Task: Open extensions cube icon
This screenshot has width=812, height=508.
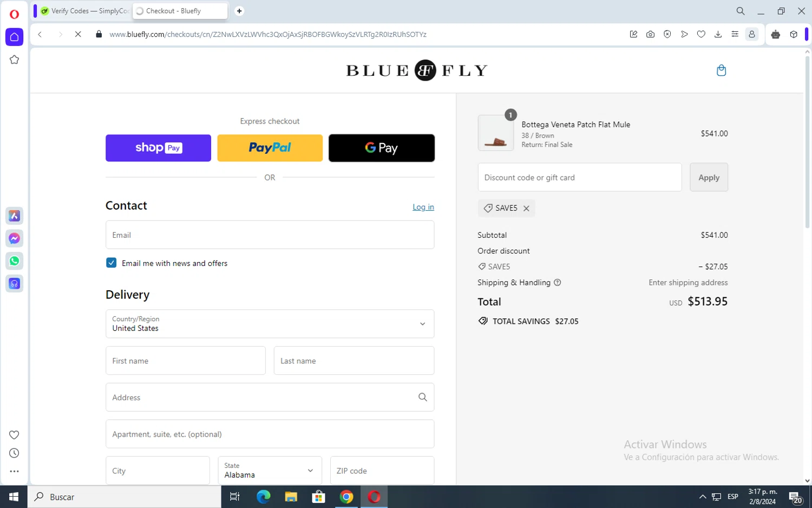Action: pos(794,34)
